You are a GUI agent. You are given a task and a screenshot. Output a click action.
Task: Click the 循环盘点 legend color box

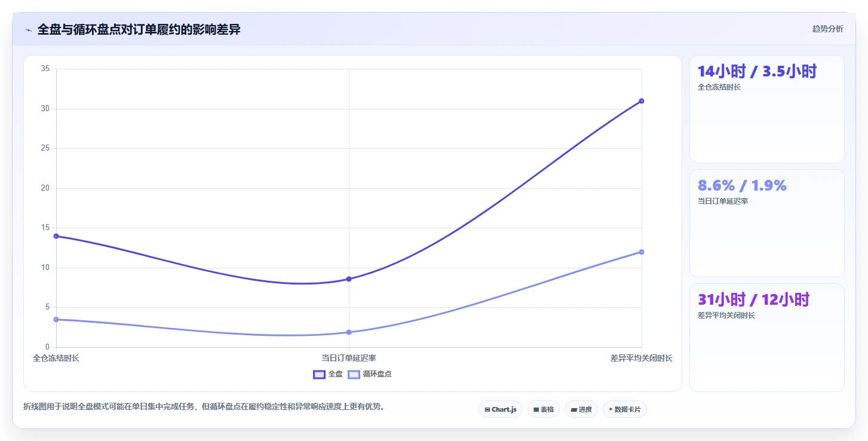tap(354, 374)
